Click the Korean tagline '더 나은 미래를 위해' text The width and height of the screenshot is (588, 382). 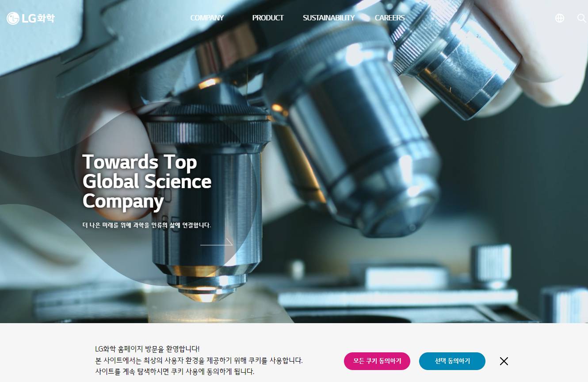[x=147, y=225]
